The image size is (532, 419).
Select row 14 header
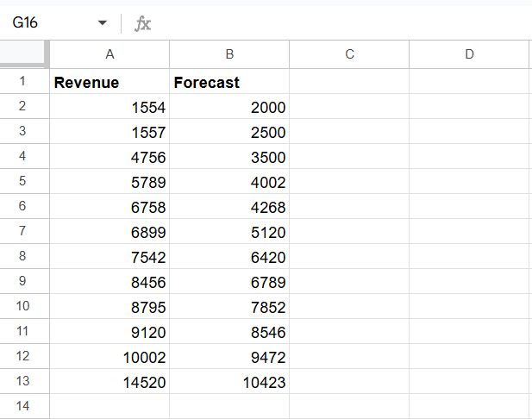point(22,406)
